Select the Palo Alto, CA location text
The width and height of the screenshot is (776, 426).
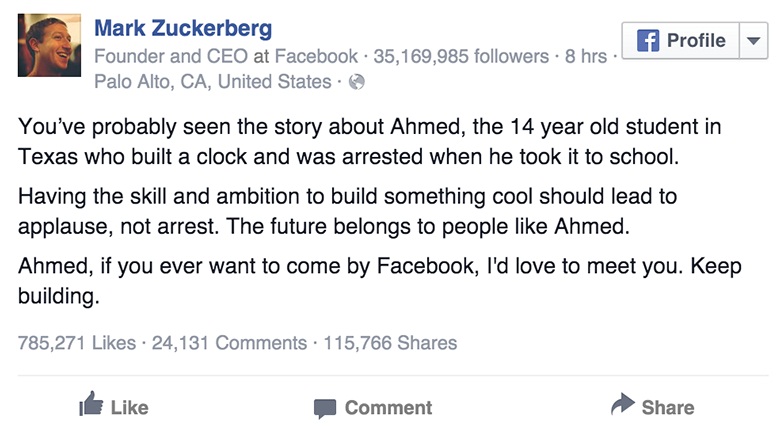(x=212, y=82)
